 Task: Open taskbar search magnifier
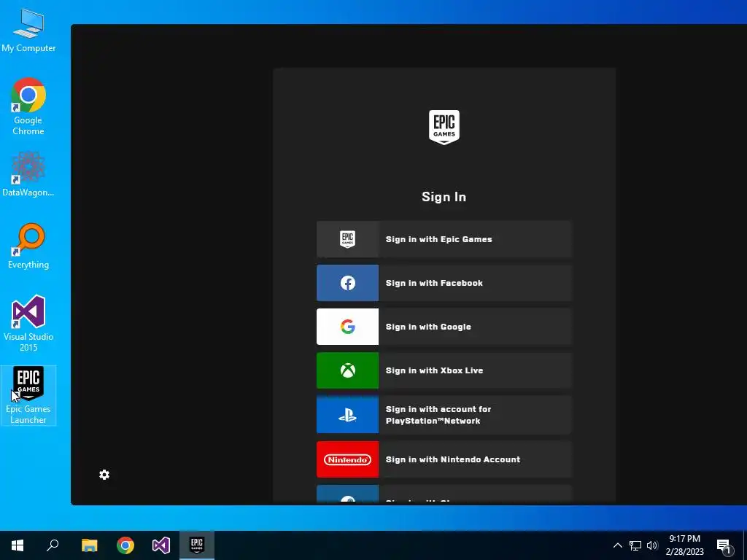(53, 545)
